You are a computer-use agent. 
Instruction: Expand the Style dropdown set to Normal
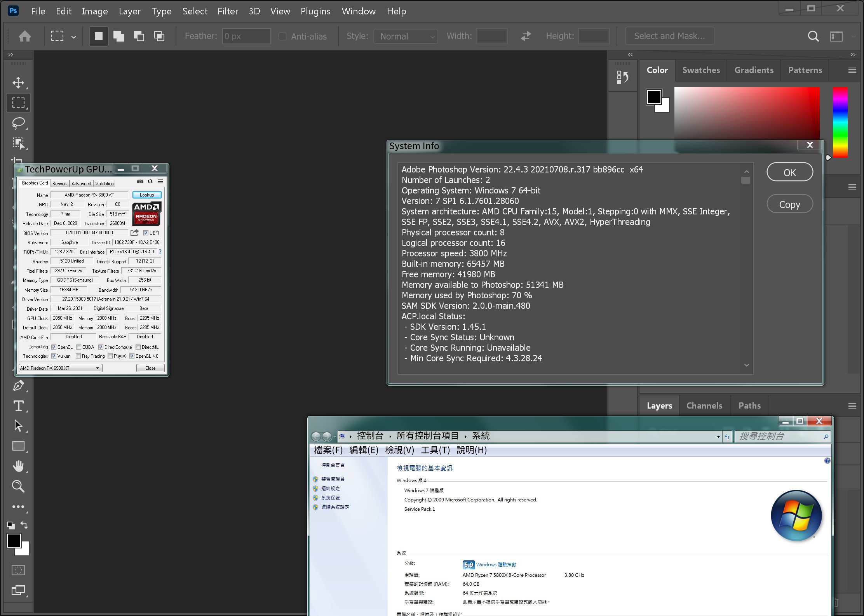tap(406, 37)
